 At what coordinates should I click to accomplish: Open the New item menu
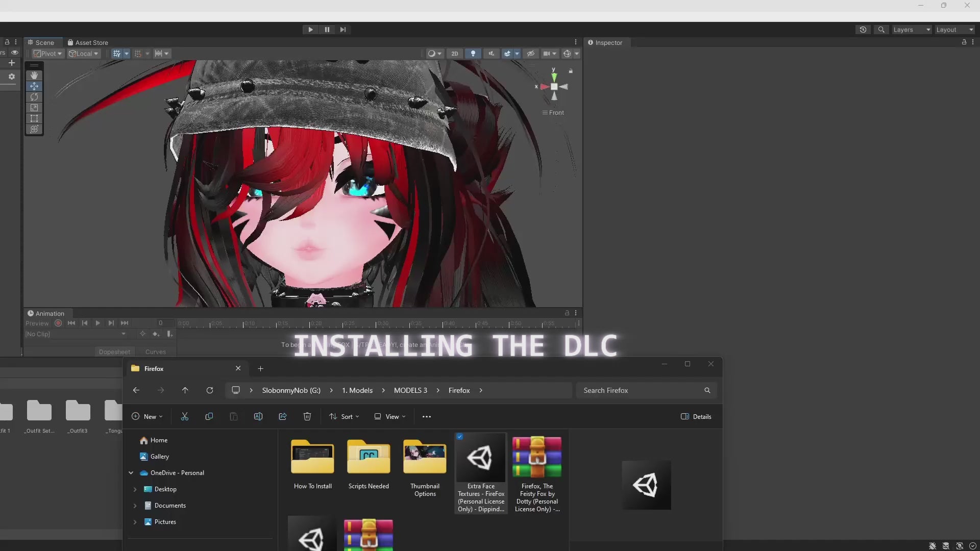(x=147, y=417)
